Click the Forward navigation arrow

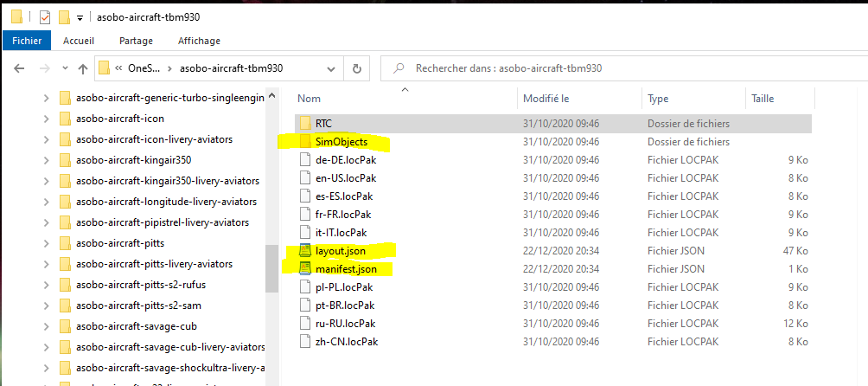[x=46, y=68]
